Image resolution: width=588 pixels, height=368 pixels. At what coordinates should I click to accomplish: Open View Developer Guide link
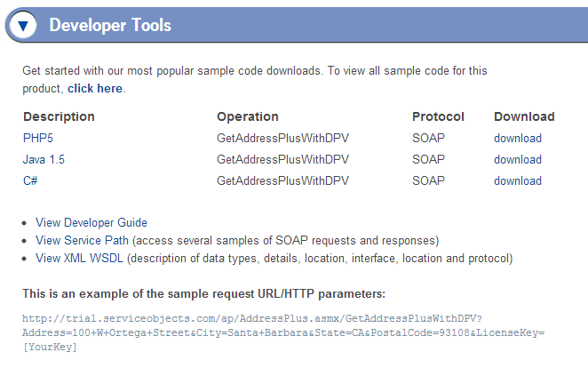pos(91,222)
